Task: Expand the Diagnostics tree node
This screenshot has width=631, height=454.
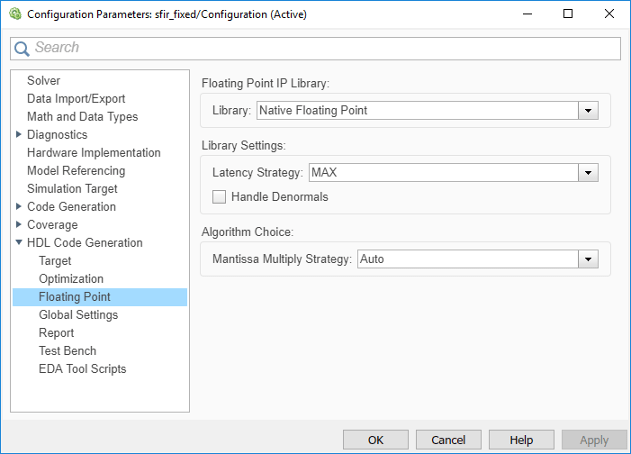Action: [x=19, y=135]
